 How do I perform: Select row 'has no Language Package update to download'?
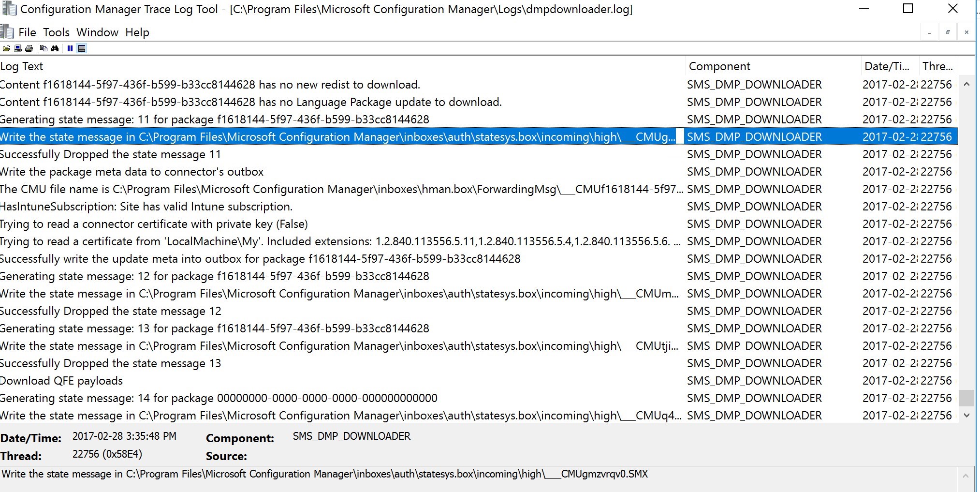pyautogui.click(x=479, y=102)
